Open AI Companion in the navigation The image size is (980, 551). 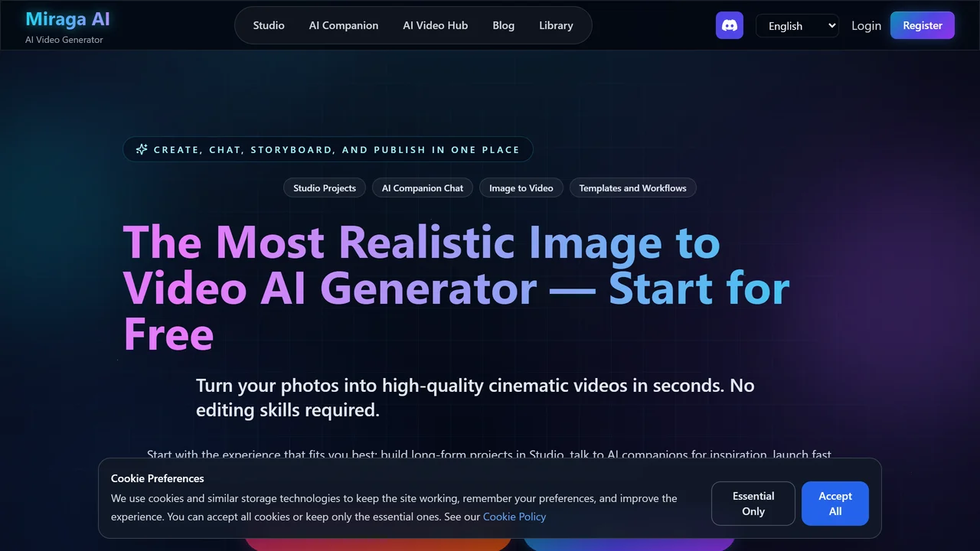click(344, 25)
